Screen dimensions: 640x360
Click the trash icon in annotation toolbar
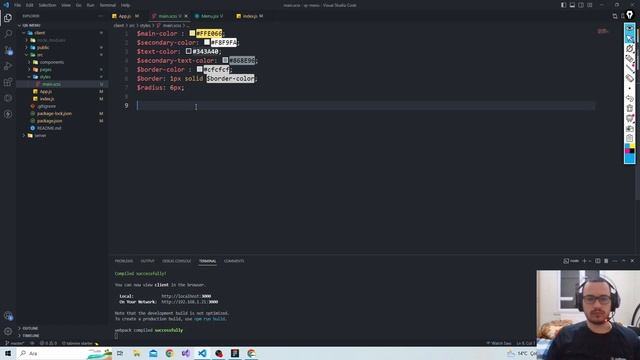(x=630, y=108)
